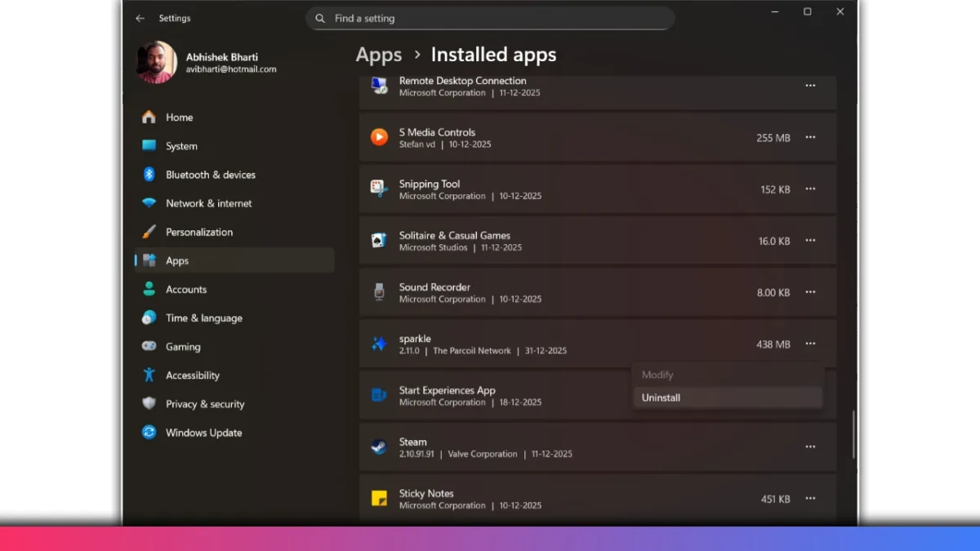Open the Home settings page

[234, 118]
